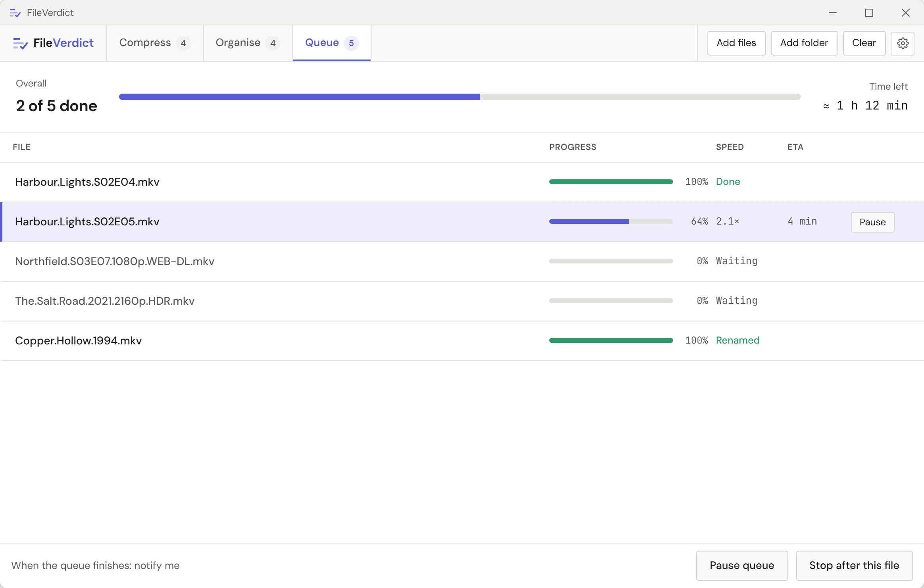Click the 2 of 5 done summary

56,106
